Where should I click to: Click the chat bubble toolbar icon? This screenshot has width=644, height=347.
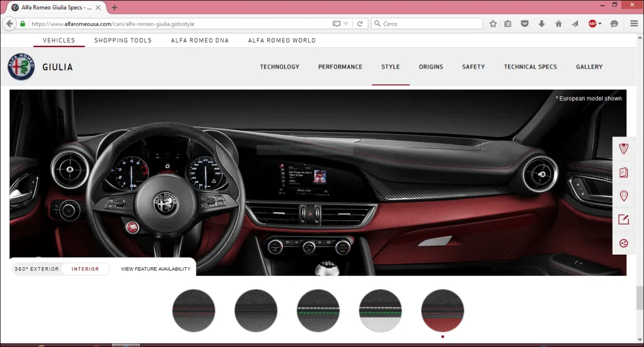(614, 24)
